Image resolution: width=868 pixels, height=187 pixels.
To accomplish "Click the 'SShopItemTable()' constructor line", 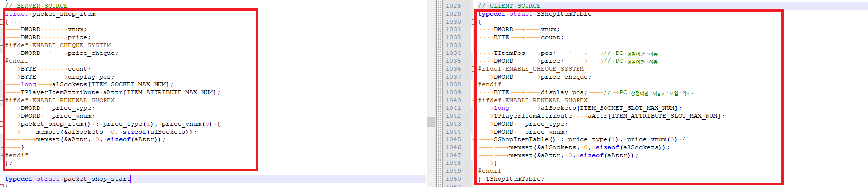I will (x=590, y=139).
